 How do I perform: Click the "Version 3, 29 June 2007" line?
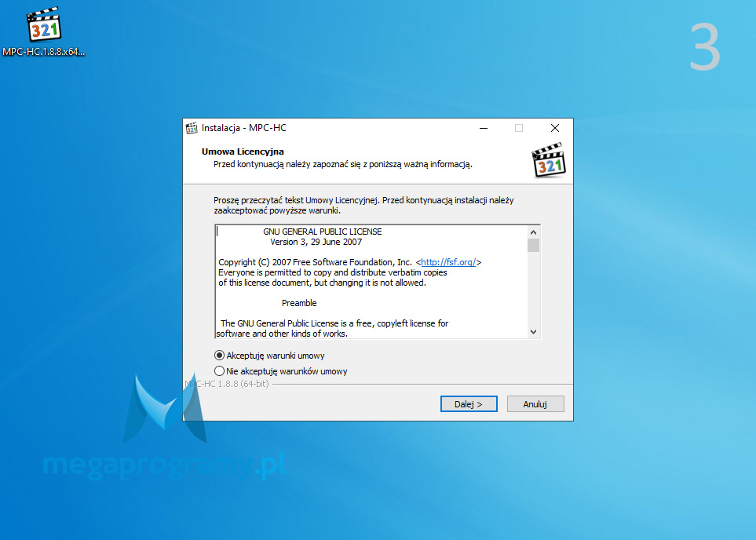316,242
